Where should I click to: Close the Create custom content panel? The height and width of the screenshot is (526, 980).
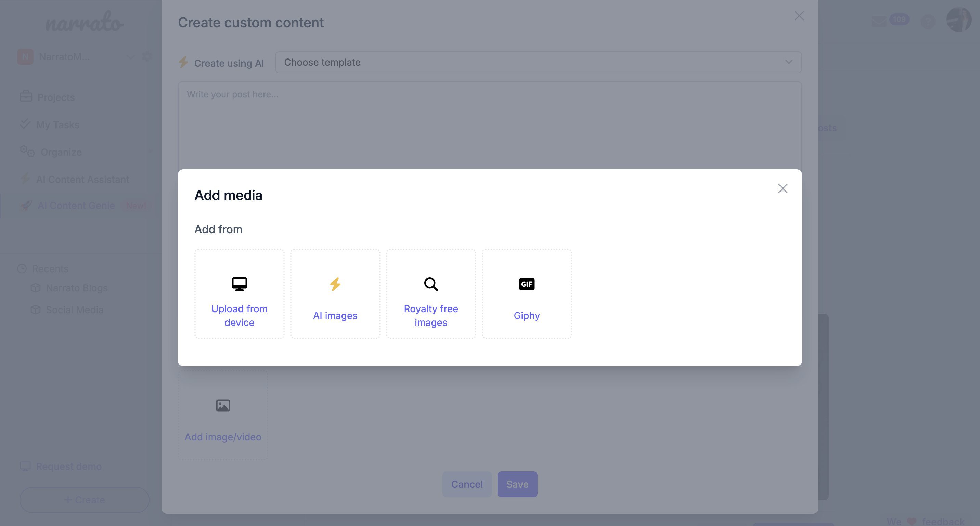click(799, 16)
